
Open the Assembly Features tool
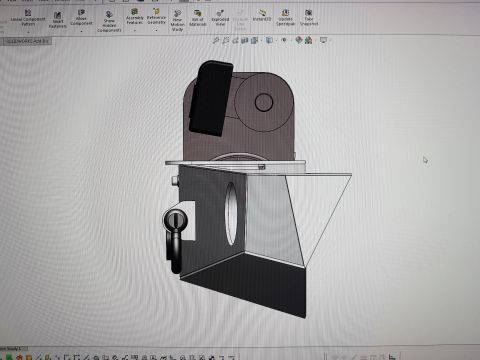[x=135, y=17]
